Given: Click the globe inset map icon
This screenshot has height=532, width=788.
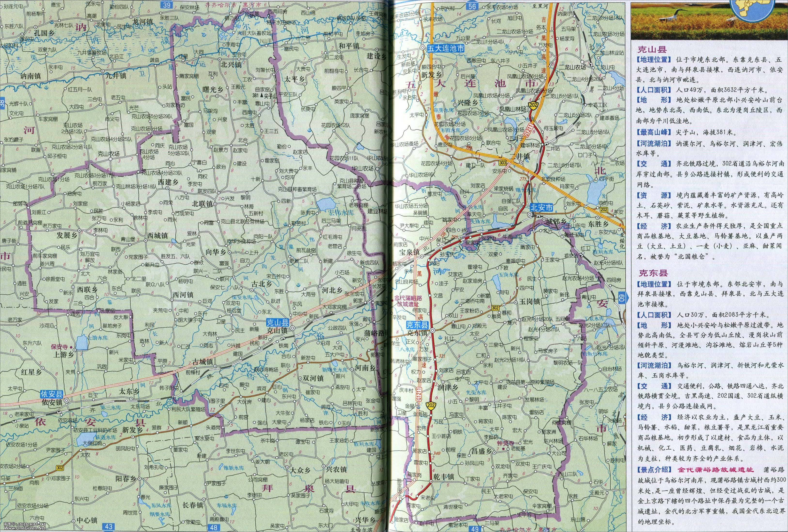Looking at the screenshot, I should click(x=753, y=10).
